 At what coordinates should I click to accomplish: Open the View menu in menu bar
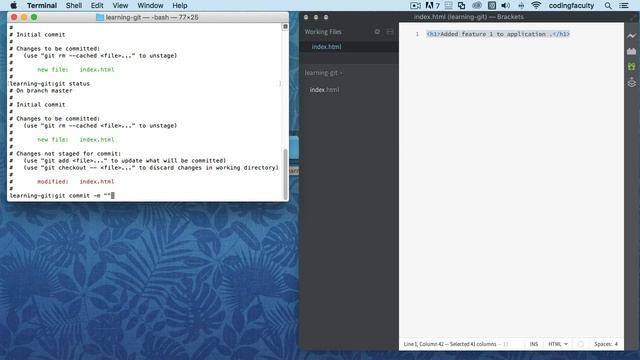[120, 5]
